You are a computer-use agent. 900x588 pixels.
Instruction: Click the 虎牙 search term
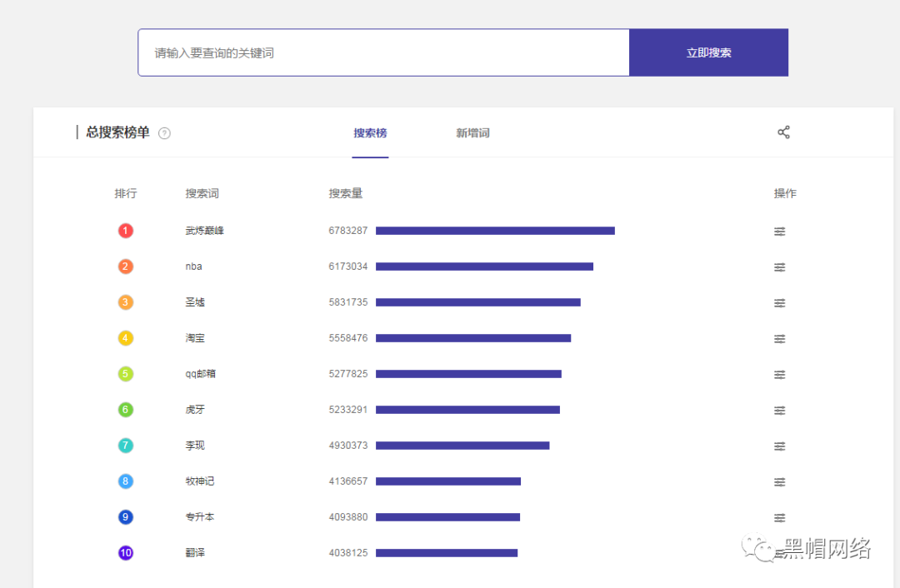point(195,410)
